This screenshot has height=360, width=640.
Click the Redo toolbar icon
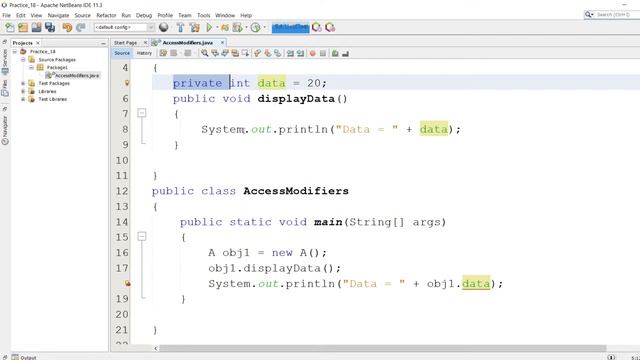point(80,27)
